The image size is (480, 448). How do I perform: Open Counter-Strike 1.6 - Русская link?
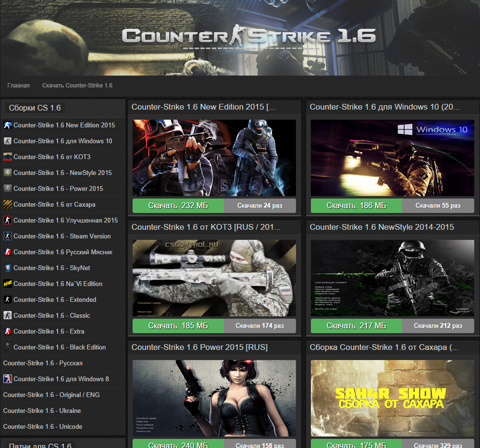point(43,363)
